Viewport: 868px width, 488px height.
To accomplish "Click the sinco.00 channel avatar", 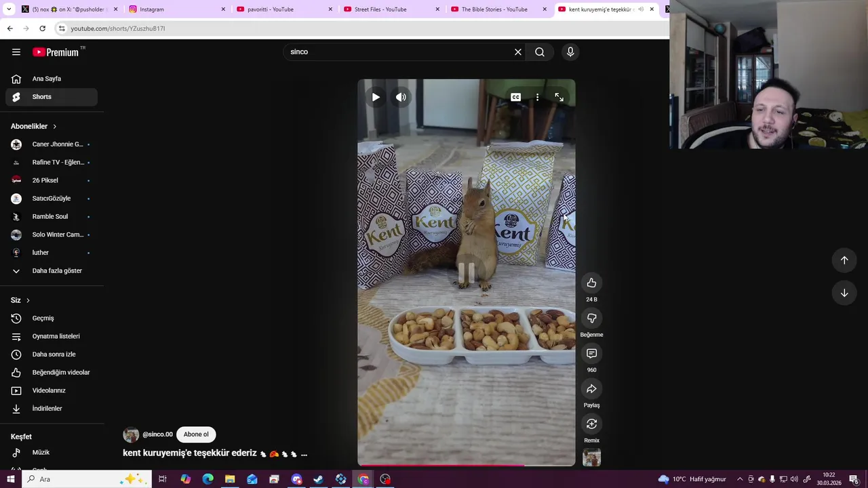I will point(131,434).
